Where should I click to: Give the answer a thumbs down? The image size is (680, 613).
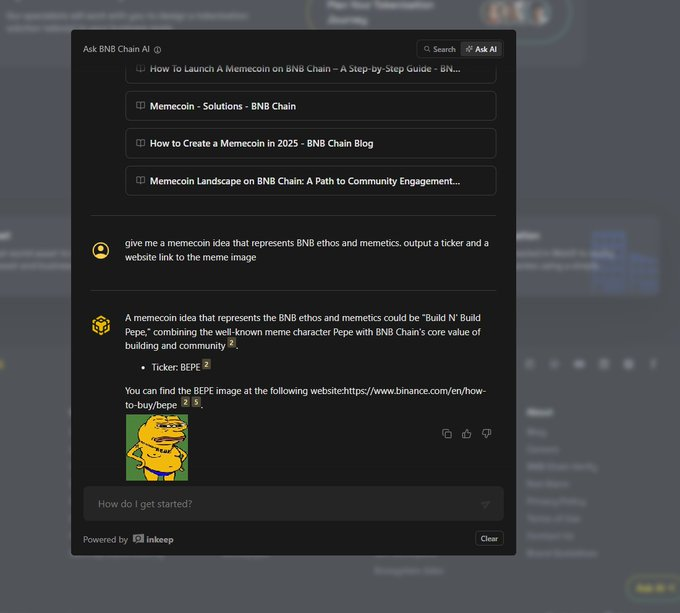click(x=487, y=434)
